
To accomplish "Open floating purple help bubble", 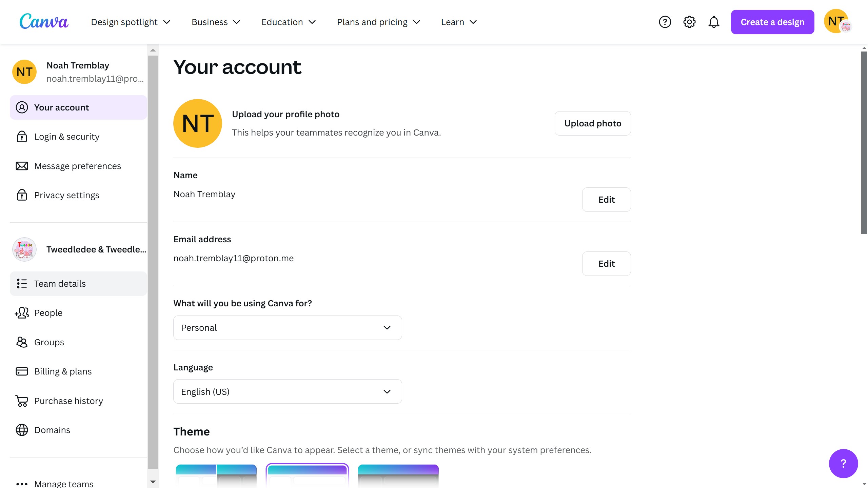I will [x=843, y=463].
